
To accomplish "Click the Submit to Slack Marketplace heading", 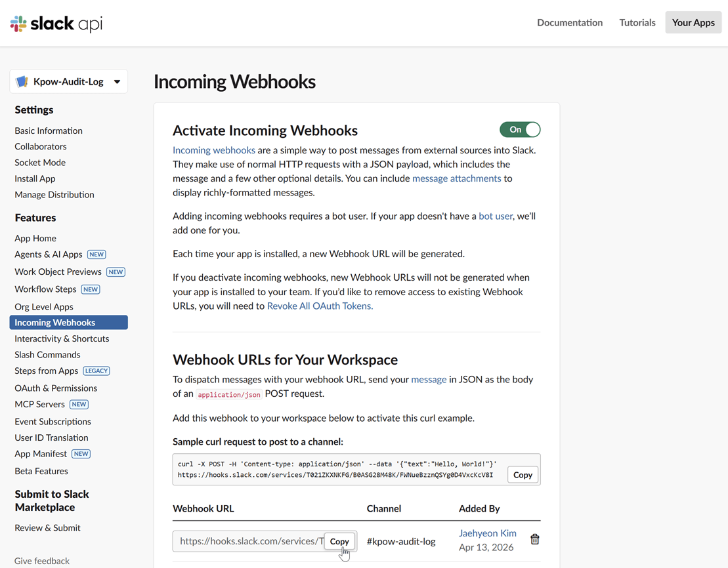I will (x=52, y=500).
